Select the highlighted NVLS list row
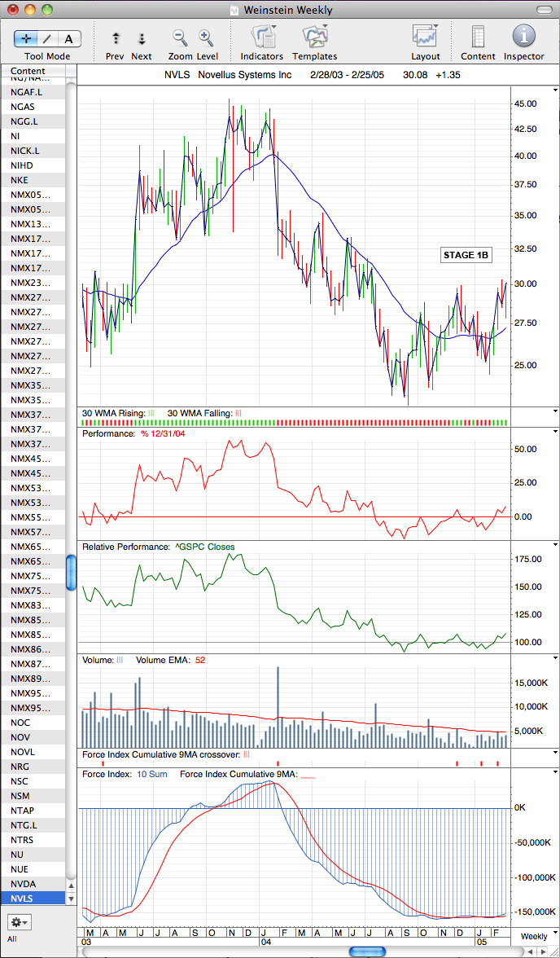This screenshot has width=560, height=958. 33,898
